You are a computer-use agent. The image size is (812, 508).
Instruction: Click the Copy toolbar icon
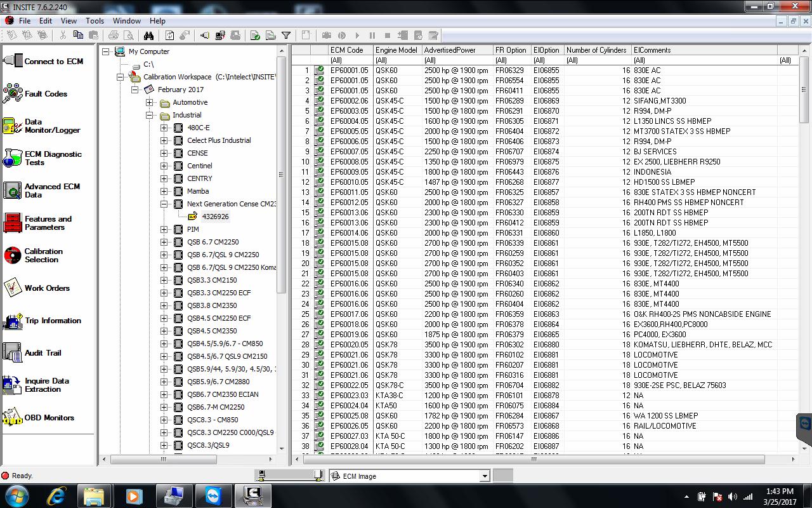78,36
